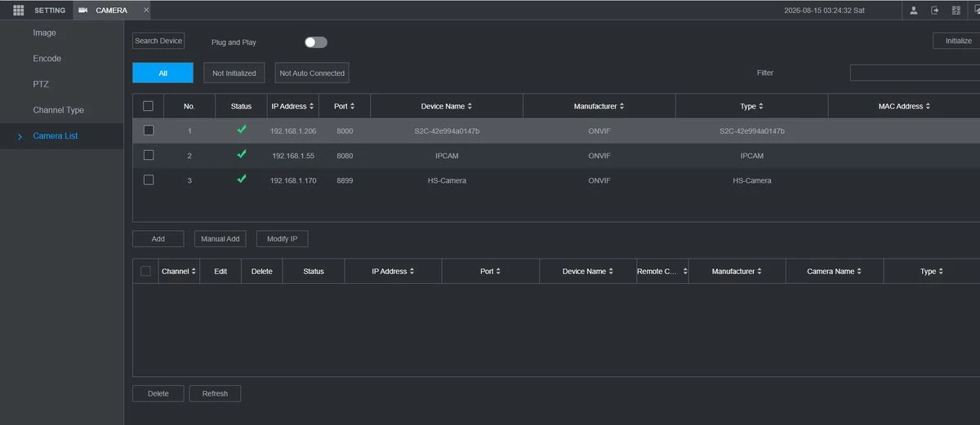Click lower table Status column header
This screenshot has width=980, height=425.
pos(314,271)
